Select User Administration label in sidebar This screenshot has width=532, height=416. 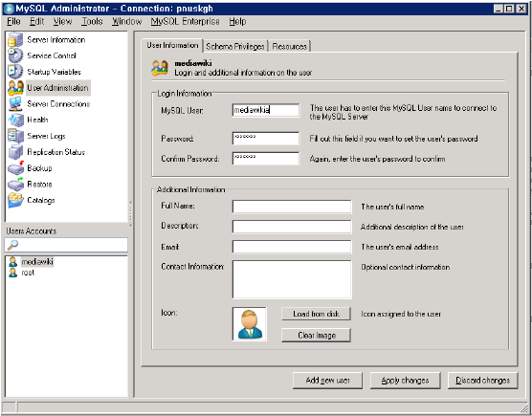click(x=57, y=88)
